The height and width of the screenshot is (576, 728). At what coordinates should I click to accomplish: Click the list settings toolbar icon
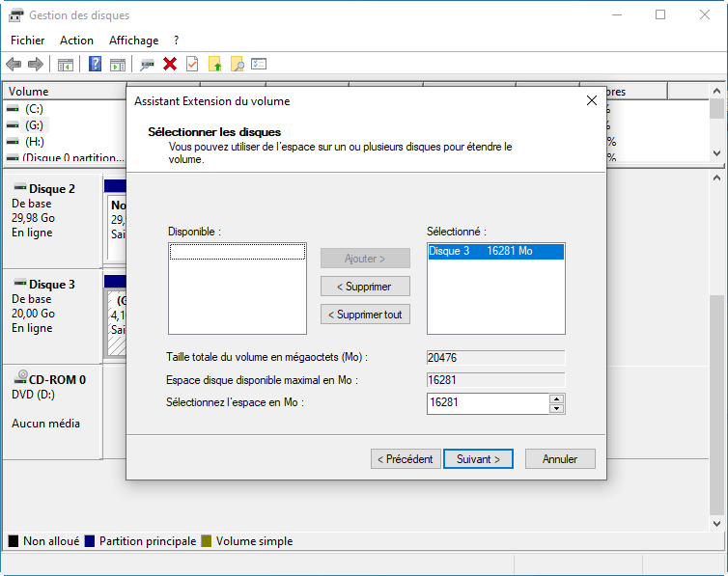[x=259, y=64]
